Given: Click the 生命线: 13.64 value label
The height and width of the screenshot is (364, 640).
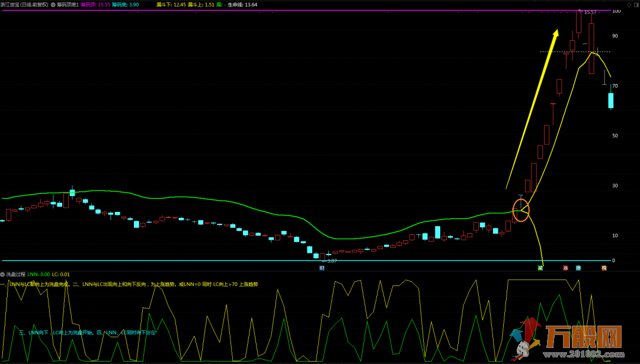Looking at the screenshot, I should (242, 4).
